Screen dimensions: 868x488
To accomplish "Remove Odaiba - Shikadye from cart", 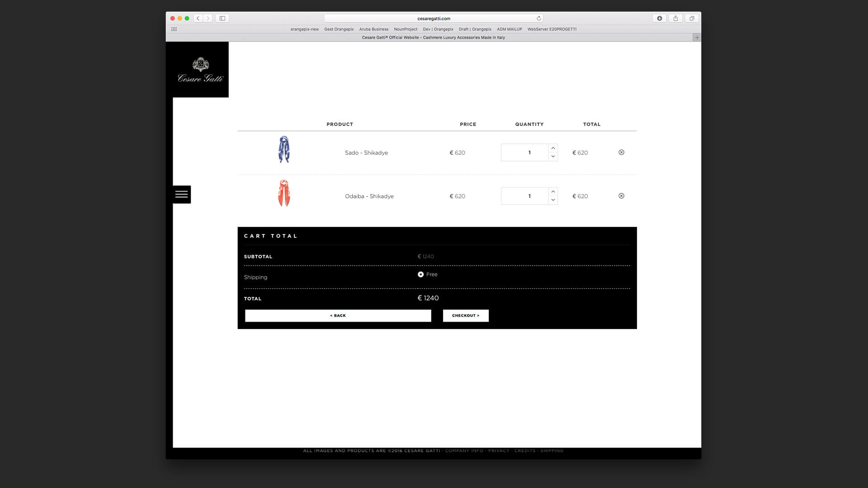I will coord(621,196).
